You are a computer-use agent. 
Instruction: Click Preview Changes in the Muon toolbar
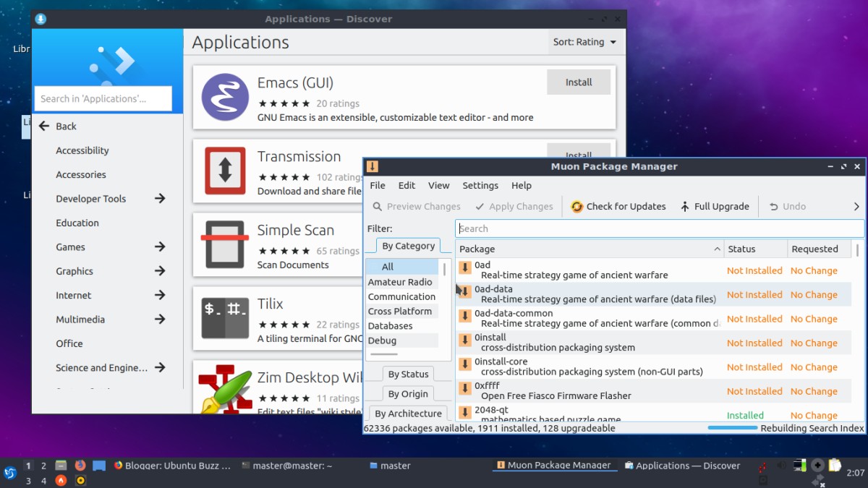pyautogui.click(x=416, y=206)
